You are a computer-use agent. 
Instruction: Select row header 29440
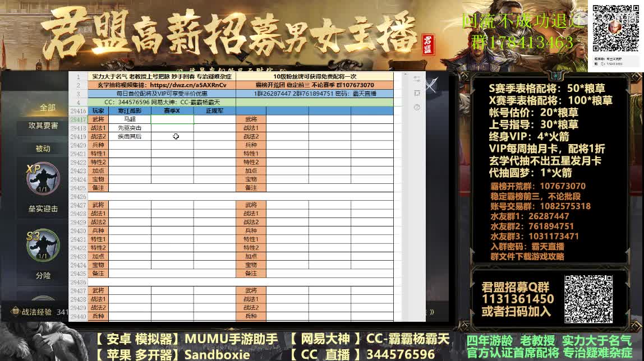tap(78, 316)
